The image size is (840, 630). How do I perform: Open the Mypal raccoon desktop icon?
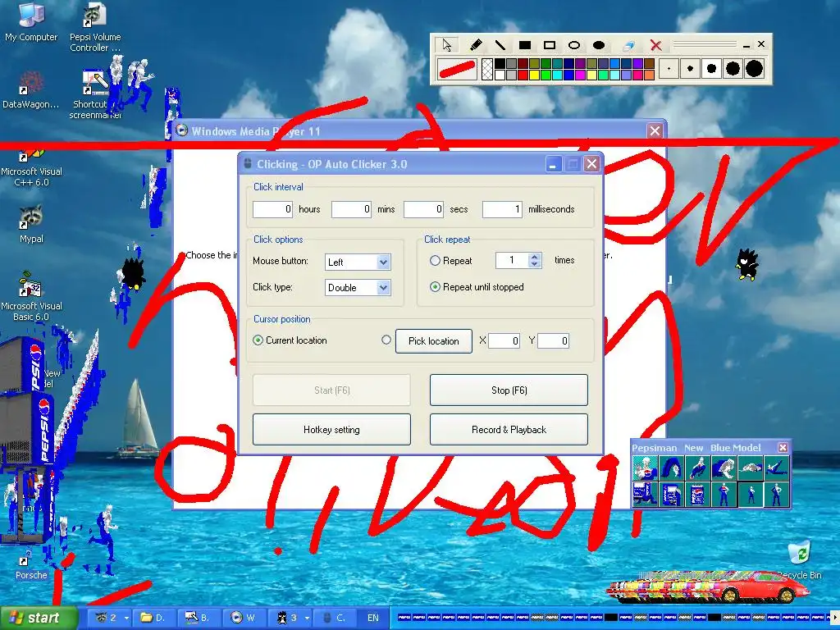coord(31,224)
